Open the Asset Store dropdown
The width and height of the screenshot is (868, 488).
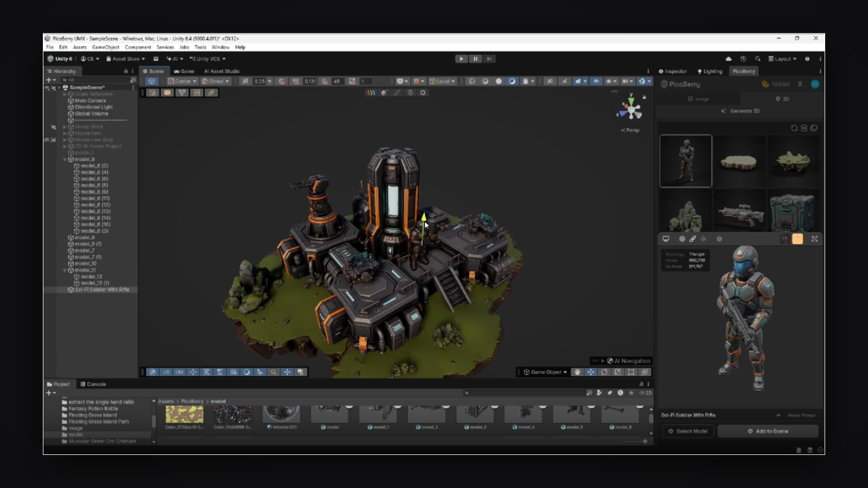tap(125, 59)
